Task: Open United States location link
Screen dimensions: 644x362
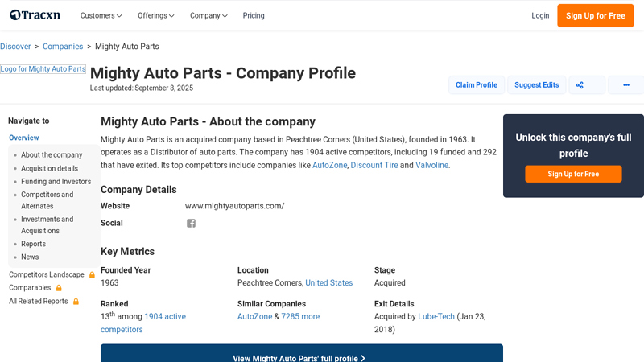Action: point(328,283)
